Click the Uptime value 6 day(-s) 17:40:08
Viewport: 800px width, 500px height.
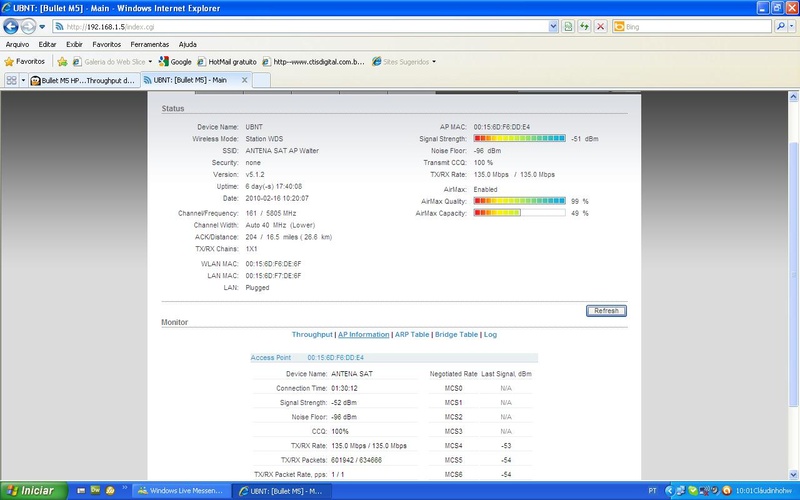[x=273, y=186]
